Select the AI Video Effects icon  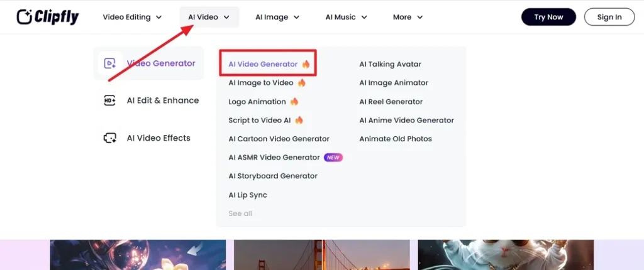[x=109, y=138]
